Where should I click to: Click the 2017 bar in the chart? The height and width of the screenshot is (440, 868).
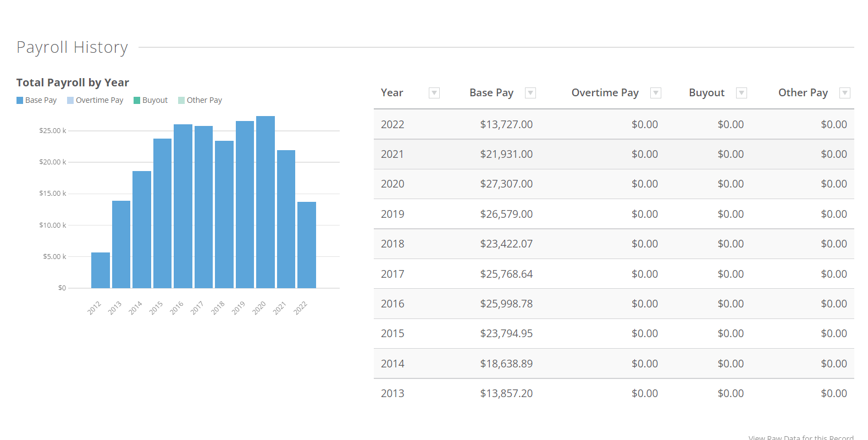203,207
